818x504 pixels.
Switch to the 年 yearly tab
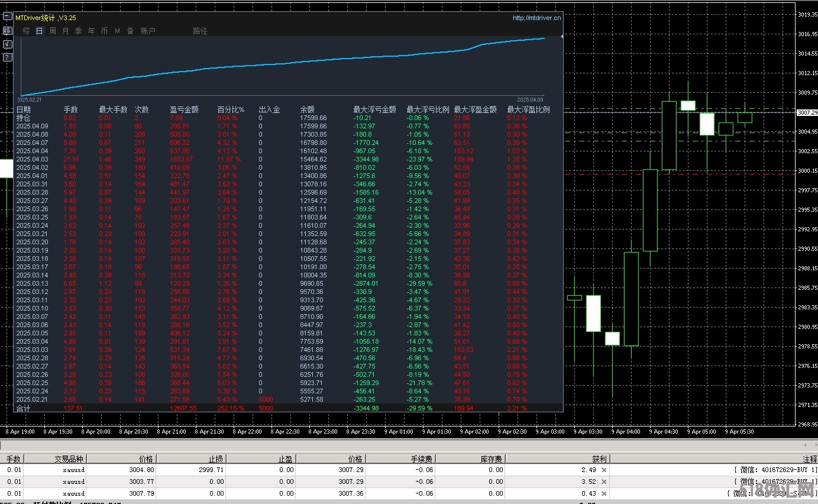pos(91,31)
